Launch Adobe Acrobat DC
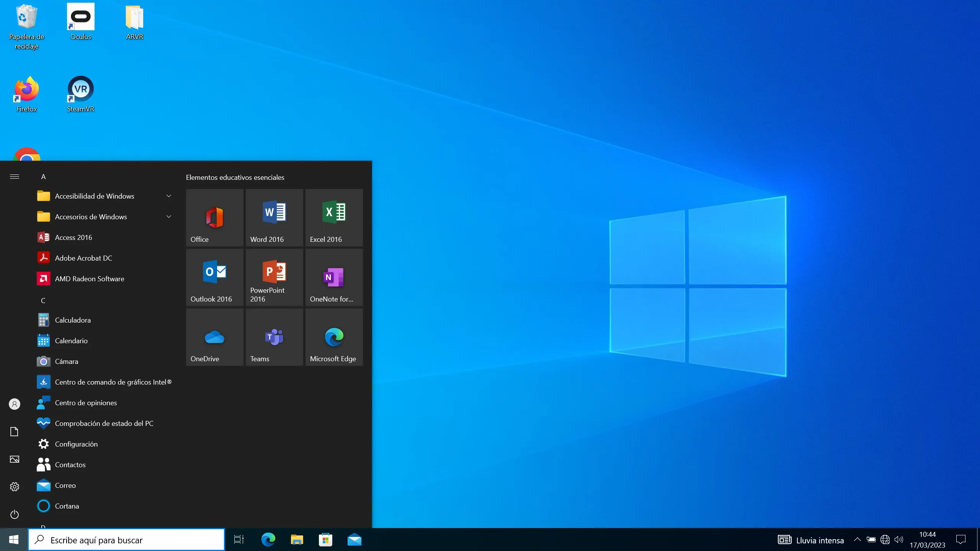This screenshot has width=980, height=551. pyautogui.click(x=104, y=258)
